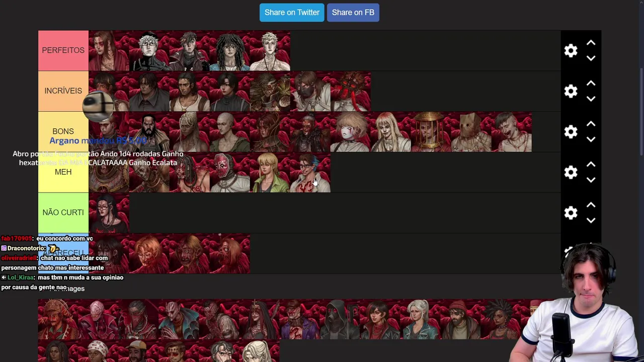Move NÃO CURTI tier up with arrow
Viewport: 644px width, 362px height.
point(591,205)
